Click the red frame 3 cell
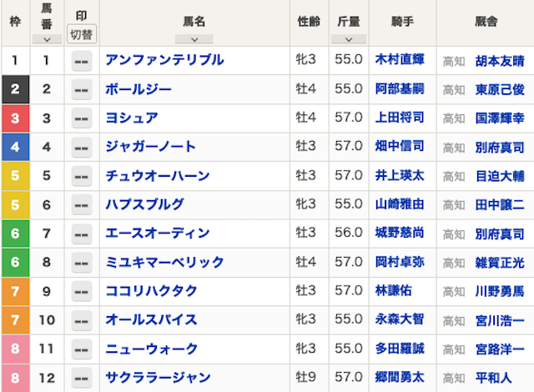Image resolution: width=534 pixels, height=392 pixels. [15, 118]
